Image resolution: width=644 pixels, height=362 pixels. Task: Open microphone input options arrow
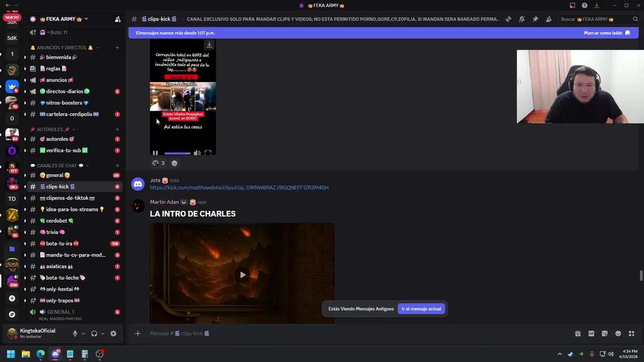[84, 333]
